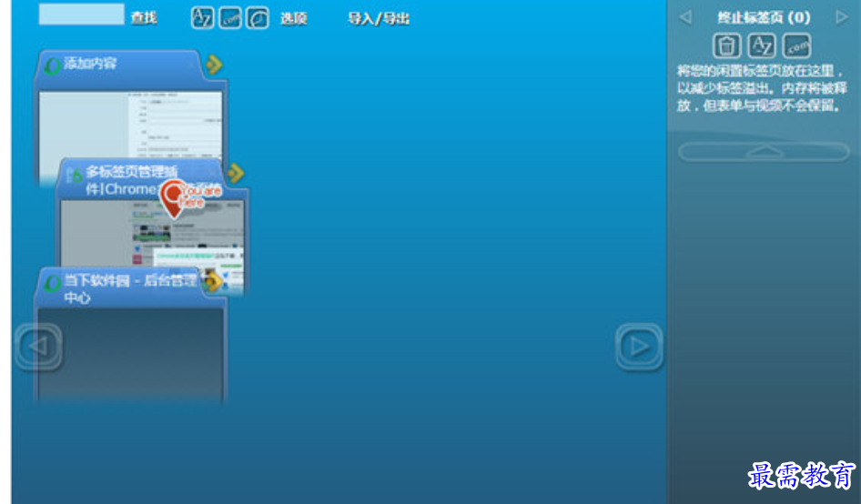Switch to previous suspended column with left triangle
The image size is (861, 504).
tap(685, 17)
